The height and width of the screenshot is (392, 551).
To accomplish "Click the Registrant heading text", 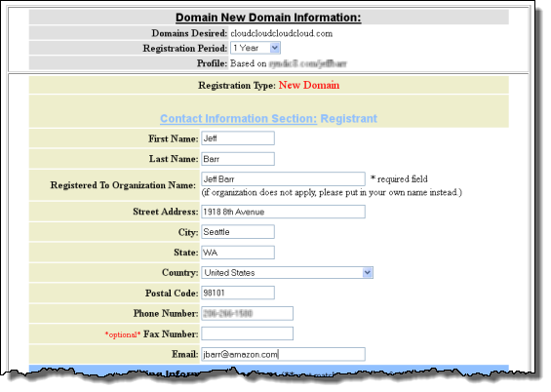I will 348,119.
